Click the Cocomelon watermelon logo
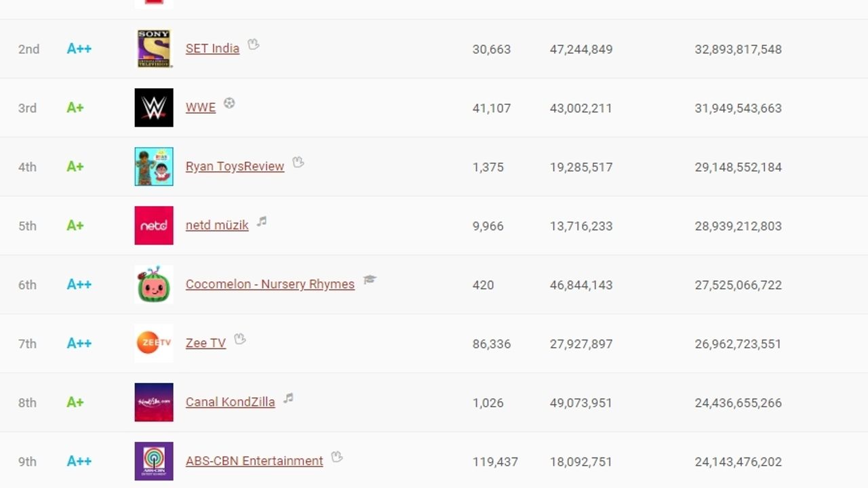868x488 pixels. tap(153, 284)
